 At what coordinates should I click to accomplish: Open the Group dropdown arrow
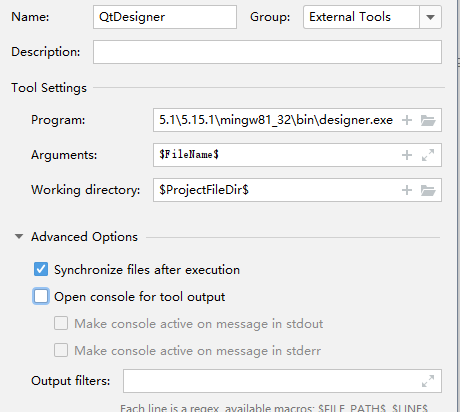pos(430,17)
